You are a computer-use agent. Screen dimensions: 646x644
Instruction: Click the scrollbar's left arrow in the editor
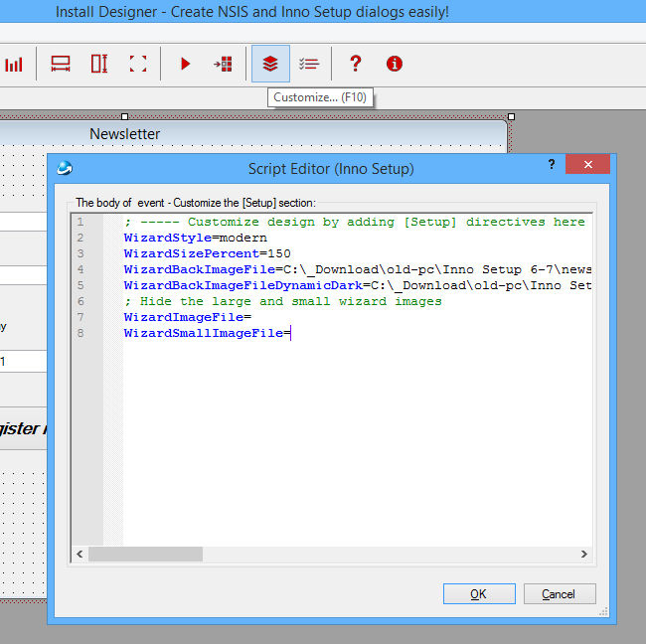pyautogui.click(x=80, y=555)
